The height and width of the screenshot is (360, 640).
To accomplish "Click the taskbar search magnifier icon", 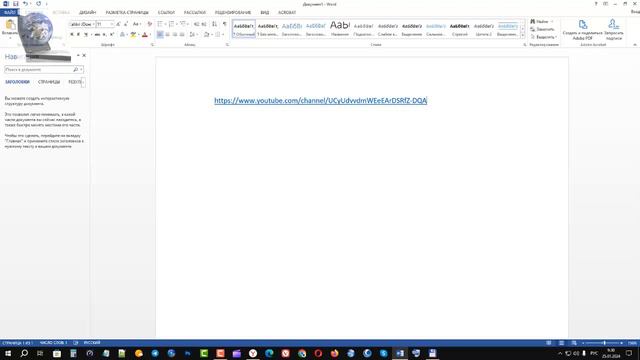I will pos(24,353).
